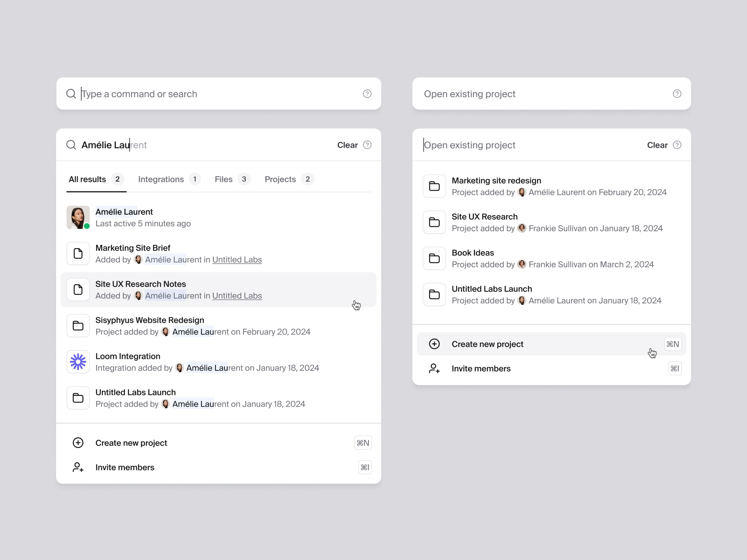This screenshot has height=560, width=747.
Task: Click the Site UX Research folder icon
Action: coord(434,222)
